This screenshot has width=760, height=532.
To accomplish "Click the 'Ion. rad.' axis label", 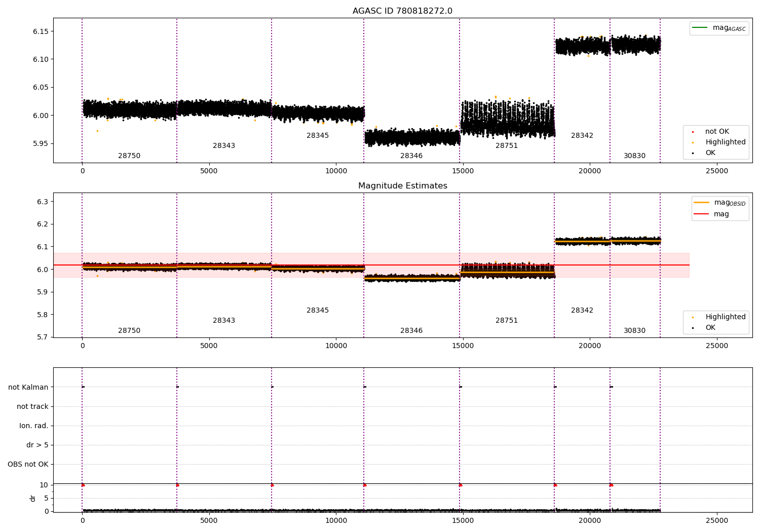I will [34, 426].
